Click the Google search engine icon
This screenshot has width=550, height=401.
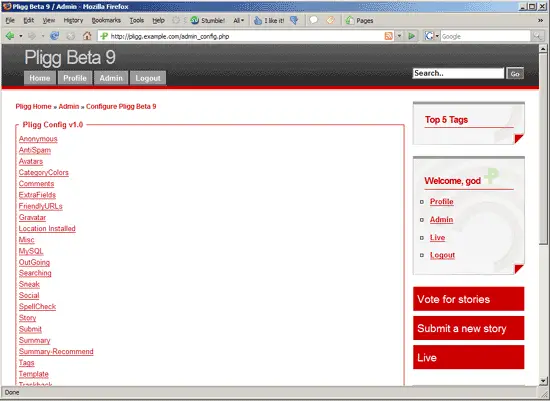click(x=429, y=36)
